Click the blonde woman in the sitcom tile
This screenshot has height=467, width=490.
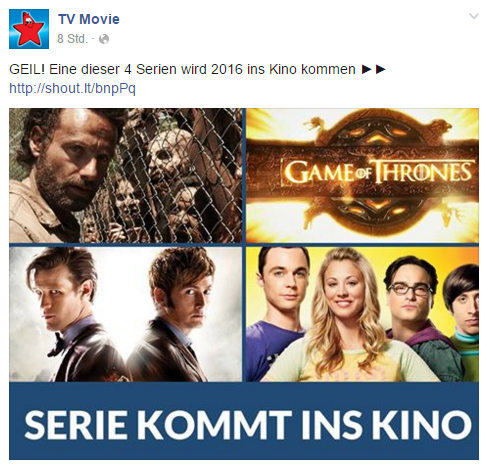click(x=343, y=317)
